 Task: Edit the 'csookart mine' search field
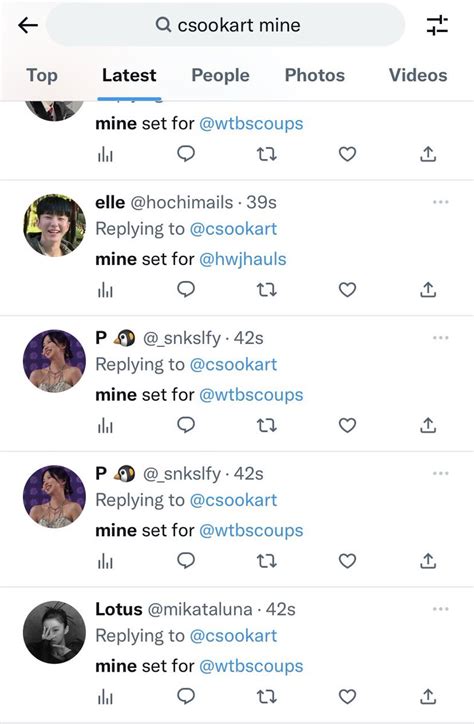point(226,25)
